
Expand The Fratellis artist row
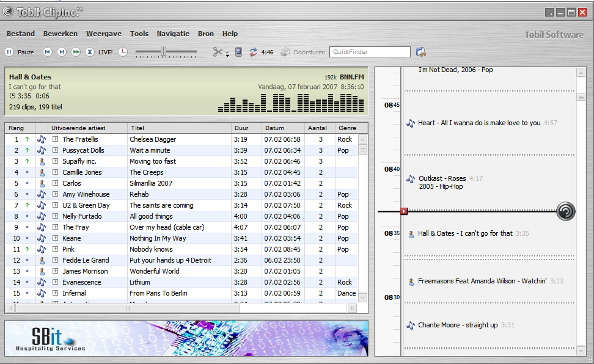(x=55, y=139)
